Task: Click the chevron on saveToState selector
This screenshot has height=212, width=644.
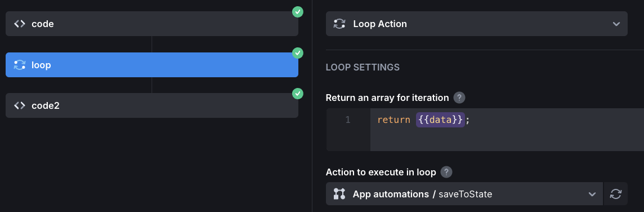Action: [x=592, y=194]
